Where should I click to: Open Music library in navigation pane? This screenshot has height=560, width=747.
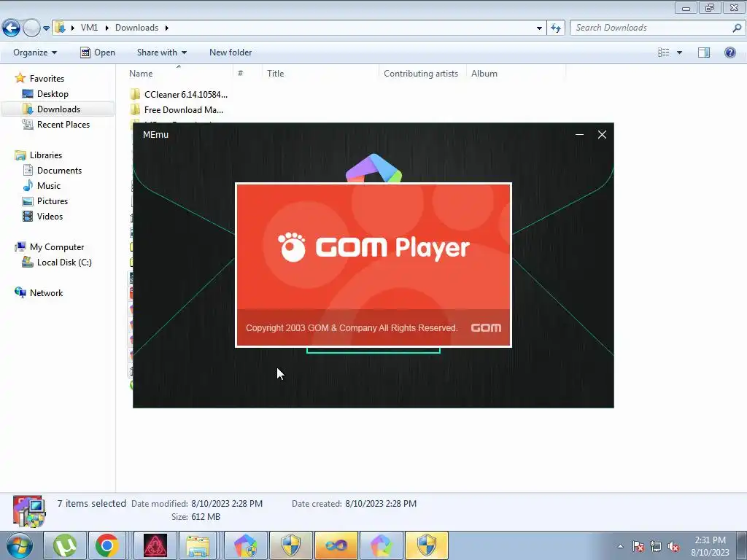point(49,186)
